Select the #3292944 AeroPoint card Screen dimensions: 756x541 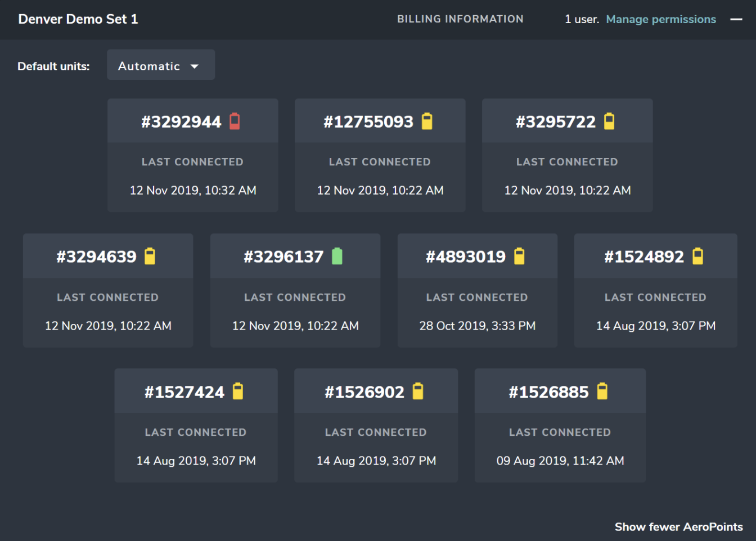(192, 155)
